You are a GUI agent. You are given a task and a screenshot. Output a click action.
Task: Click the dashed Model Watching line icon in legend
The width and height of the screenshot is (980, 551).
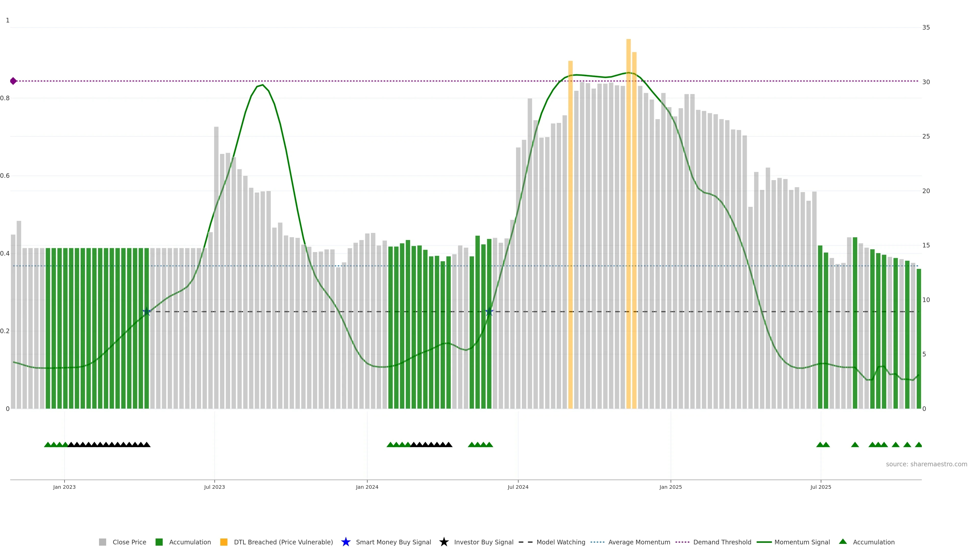point(525,542)
